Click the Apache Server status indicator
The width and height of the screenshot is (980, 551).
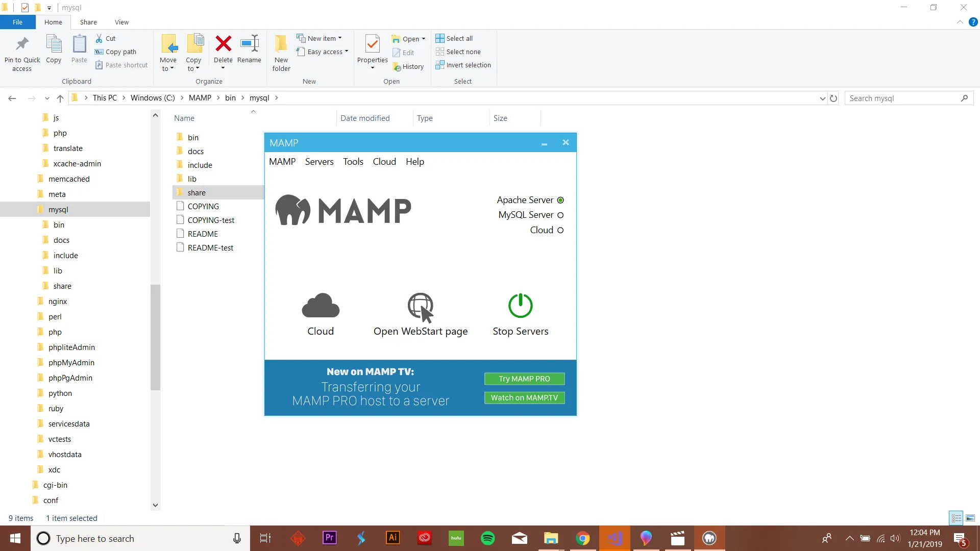click(560, 200)
